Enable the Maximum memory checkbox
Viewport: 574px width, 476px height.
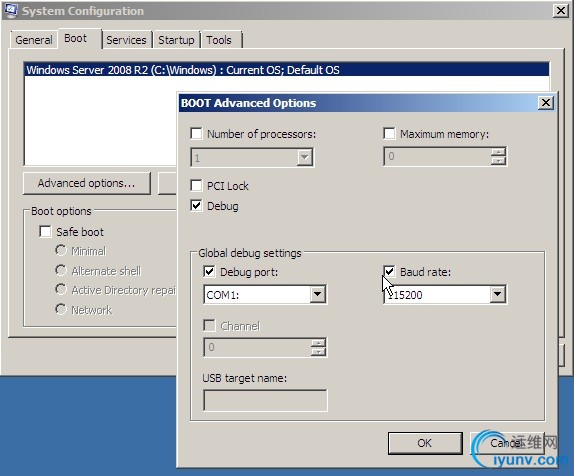[x=389, y=133]
